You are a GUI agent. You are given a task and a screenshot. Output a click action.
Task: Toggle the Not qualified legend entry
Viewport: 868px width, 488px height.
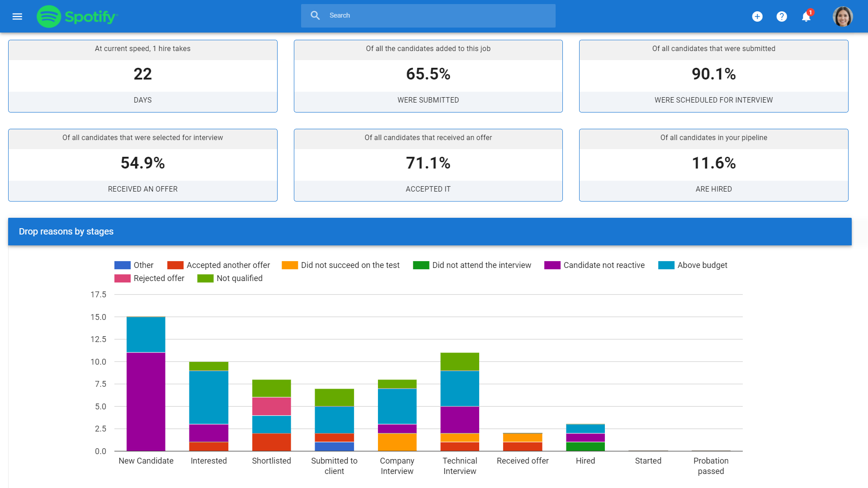230,278
